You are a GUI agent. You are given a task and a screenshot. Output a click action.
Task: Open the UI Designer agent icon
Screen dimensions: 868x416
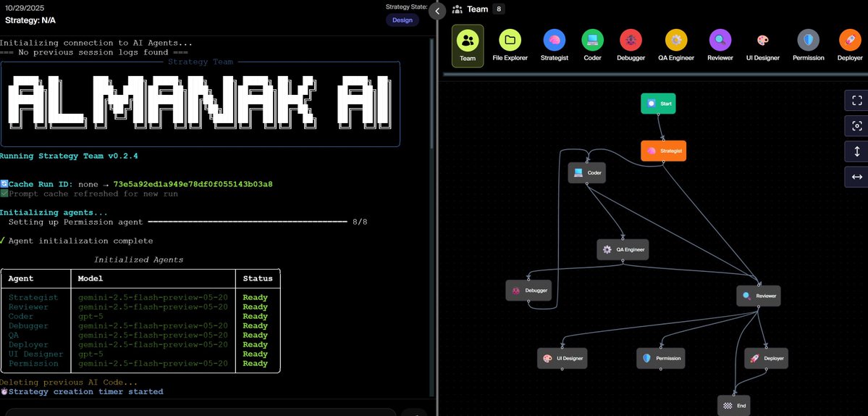(x=763, y=41)
